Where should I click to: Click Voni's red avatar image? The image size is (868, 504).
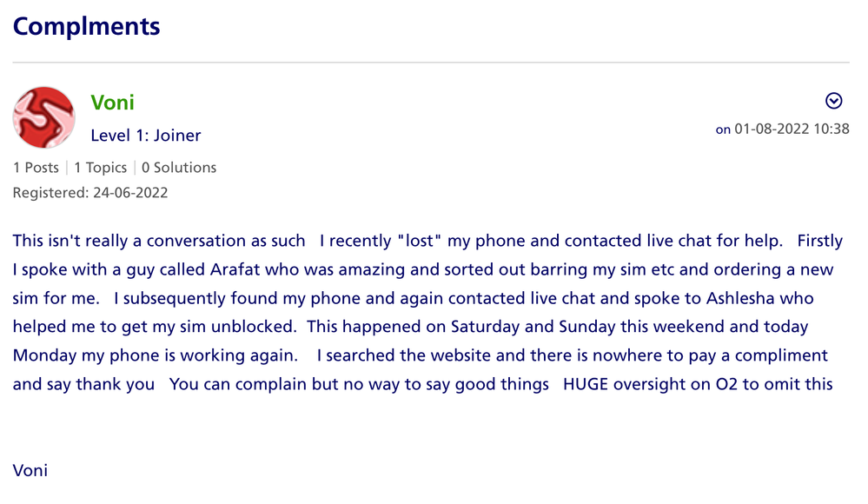(x=43, y=117)
